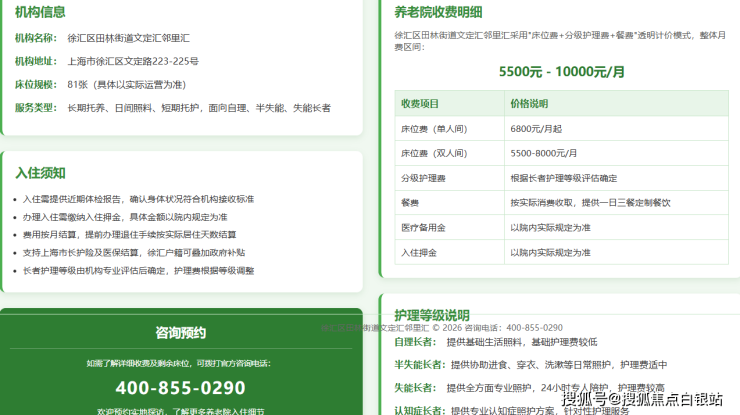Click the 护理等级说明 heading
740x415 pixels.
click(x=432, y=315)
